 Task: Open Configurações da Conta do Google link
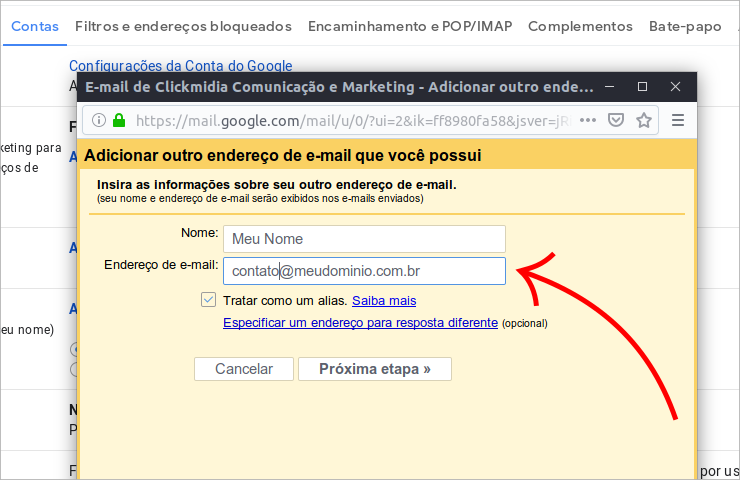[x=181, y=66]
